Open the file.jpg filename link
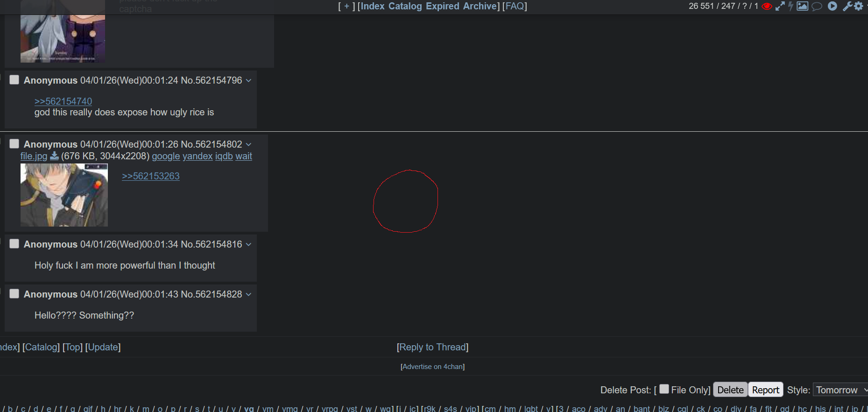 pos(34,156)
